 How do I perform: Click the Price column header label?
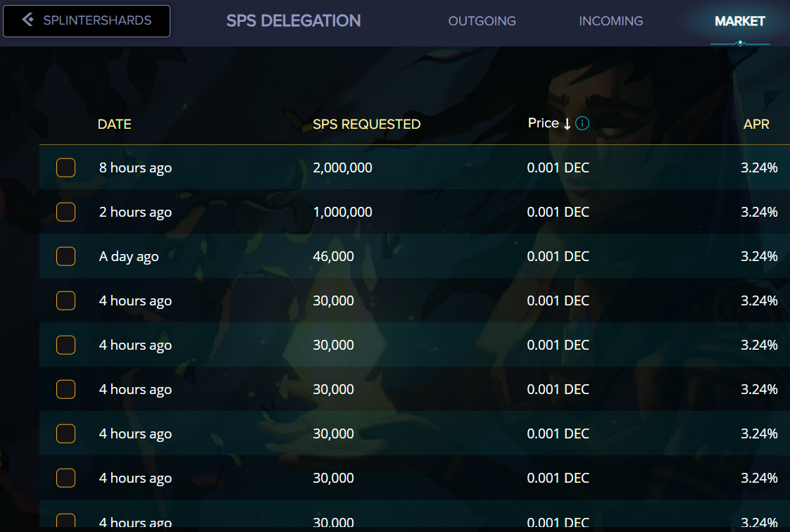[x=543, y=123]
